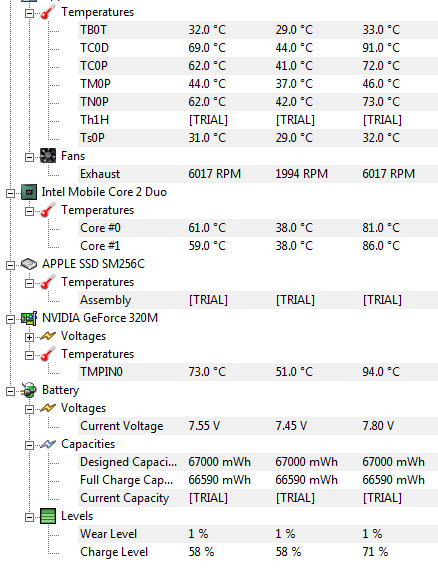Select the TMPIN0 row
This screenshot has height=573, width=438.
click(258, 372)
